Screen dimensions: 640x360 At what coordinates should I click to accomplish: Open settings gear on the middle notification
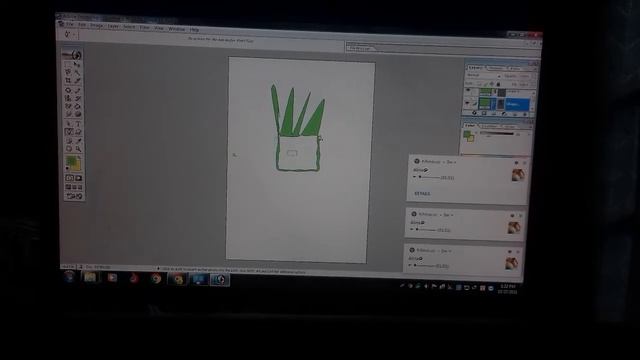[513, 216]
